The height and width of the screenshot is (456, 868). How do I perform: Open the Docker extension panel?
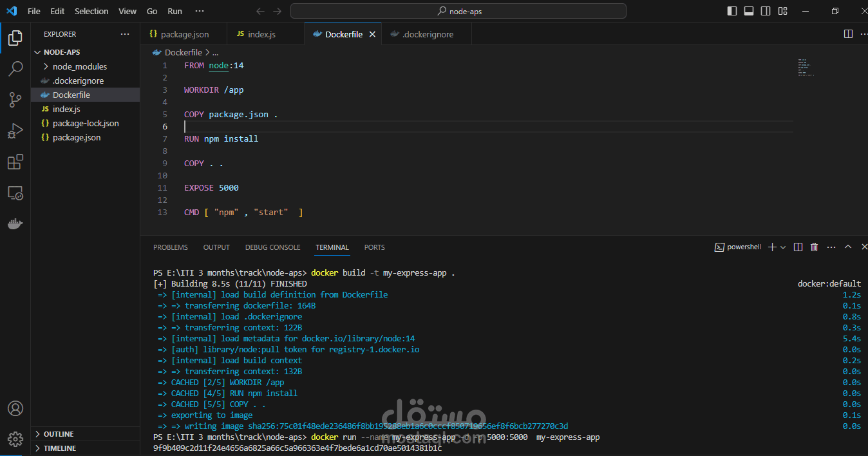14,223
